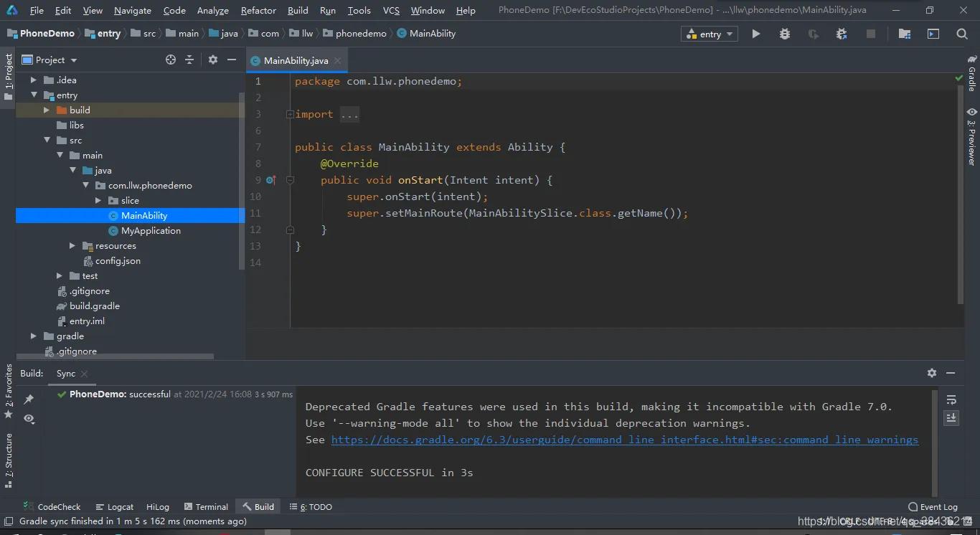Open the Refactor menu
The height and width of the screenshot is (535, 980).
click(258, 11)
